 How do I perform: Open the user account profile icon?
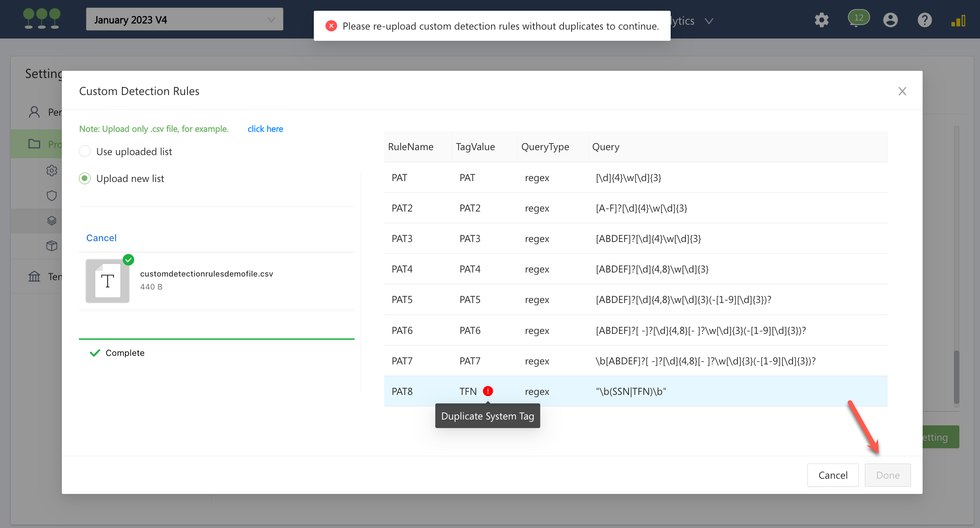[890, 20]
